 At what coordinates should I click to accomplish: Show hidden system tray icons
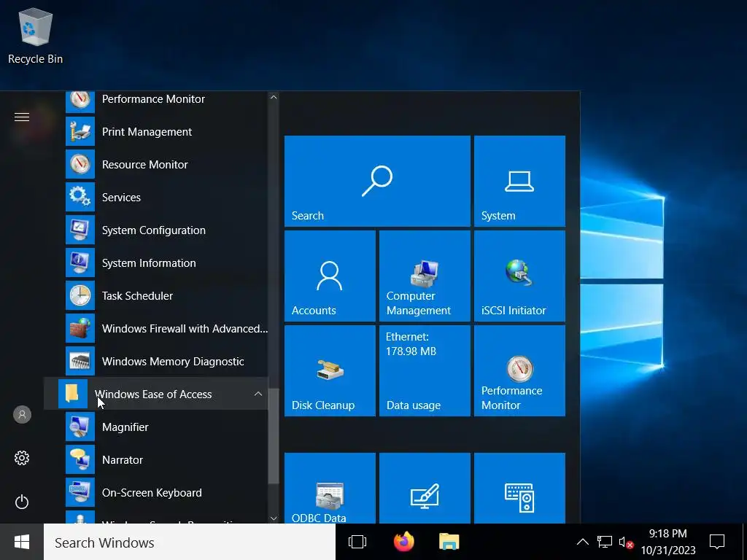coord(582,542)
